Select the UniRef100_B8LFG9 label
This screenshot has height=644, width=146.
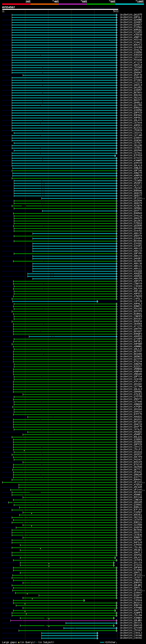[131, 289]
